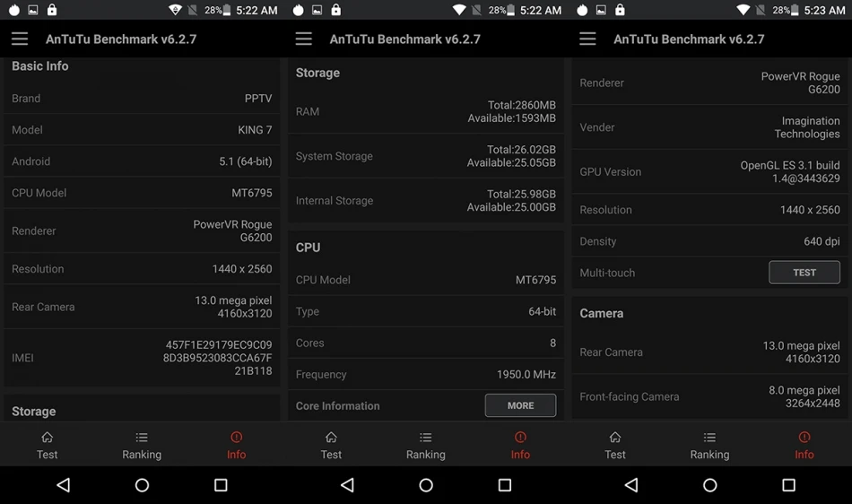The image size is (852, 504).
Task: Select Vender Imagination Technologies row
Action: pos(709,127)
